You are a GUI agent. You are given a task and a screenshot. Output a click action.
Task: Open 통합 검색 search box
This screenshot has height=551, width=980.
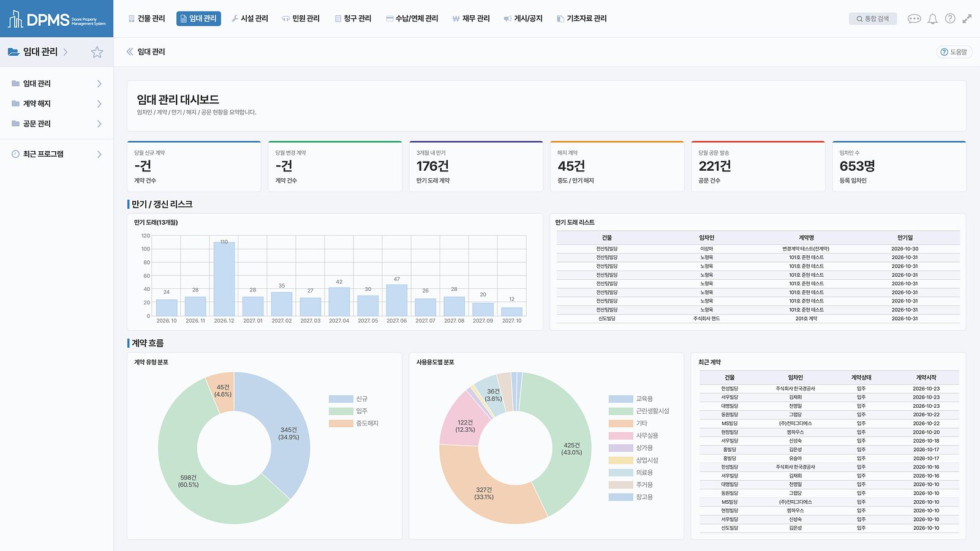coord(873,19)
